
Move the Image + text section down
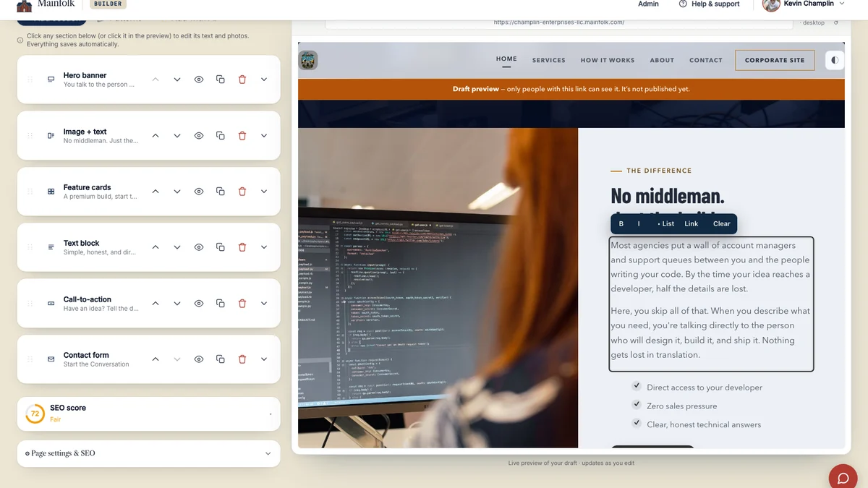point(177,135)
